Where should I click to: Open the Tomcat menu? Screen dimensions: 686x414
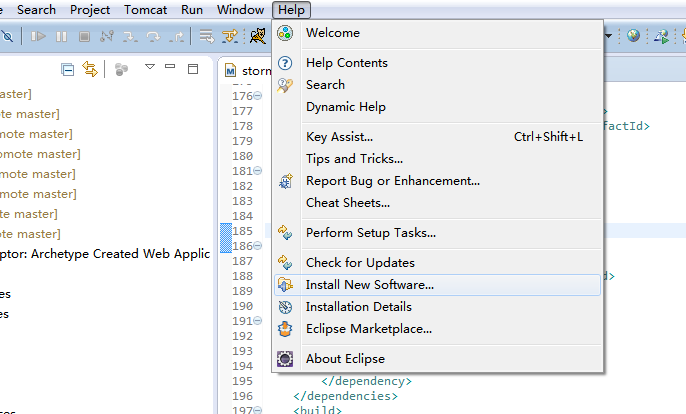pos(145,10)
